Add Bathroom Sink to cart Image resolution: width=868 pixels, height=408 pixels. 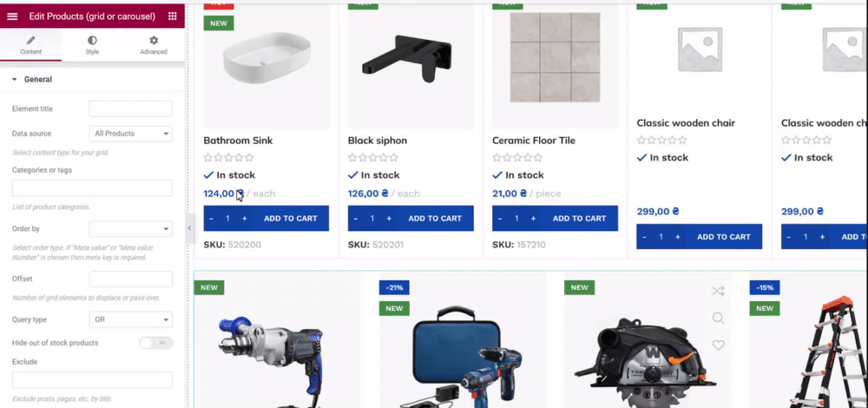point(291,219)
